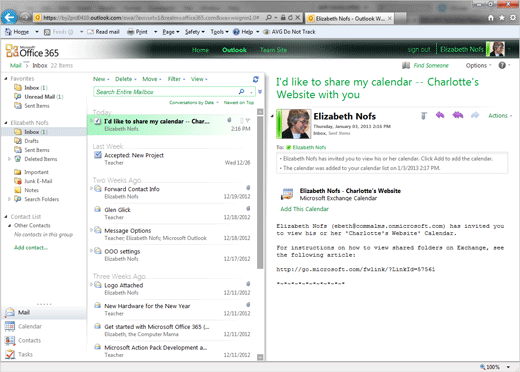Open the Delete dropdown menu
520x372 pixels.
coord(126,79)
